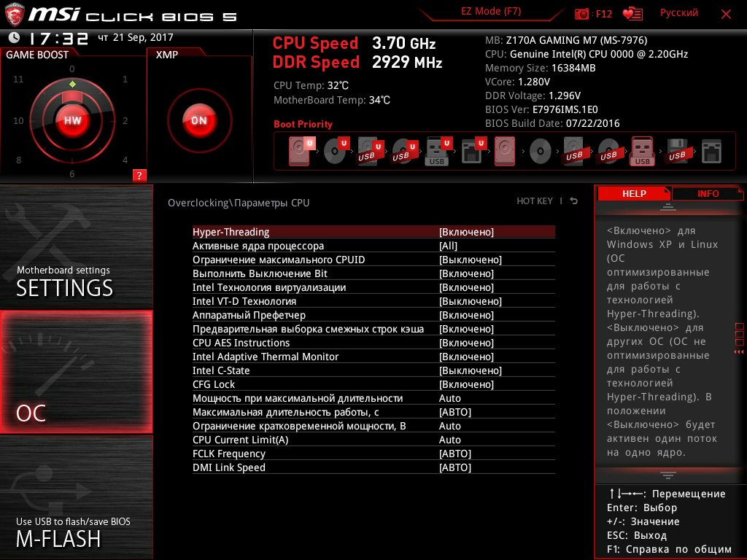Toggle Intel Технология виртуализации

coord(373,287)
